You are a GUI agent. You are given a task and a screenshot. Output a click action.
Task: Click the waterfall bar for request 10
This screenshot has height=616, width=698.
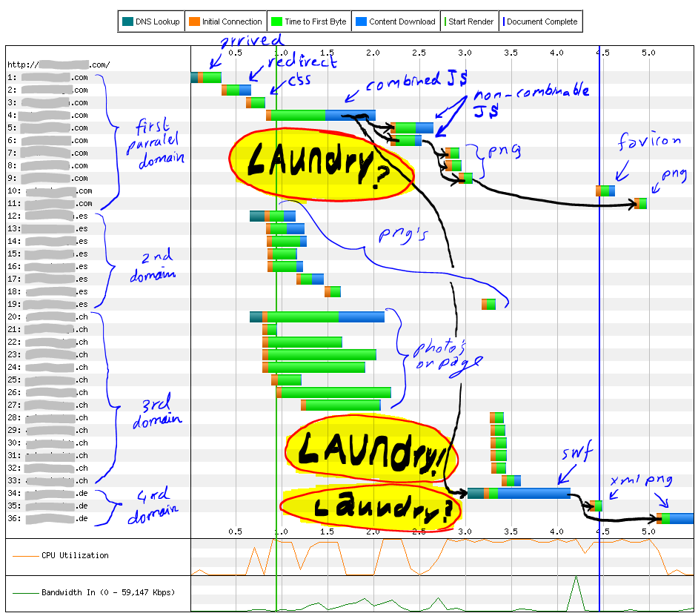[605, 191]
